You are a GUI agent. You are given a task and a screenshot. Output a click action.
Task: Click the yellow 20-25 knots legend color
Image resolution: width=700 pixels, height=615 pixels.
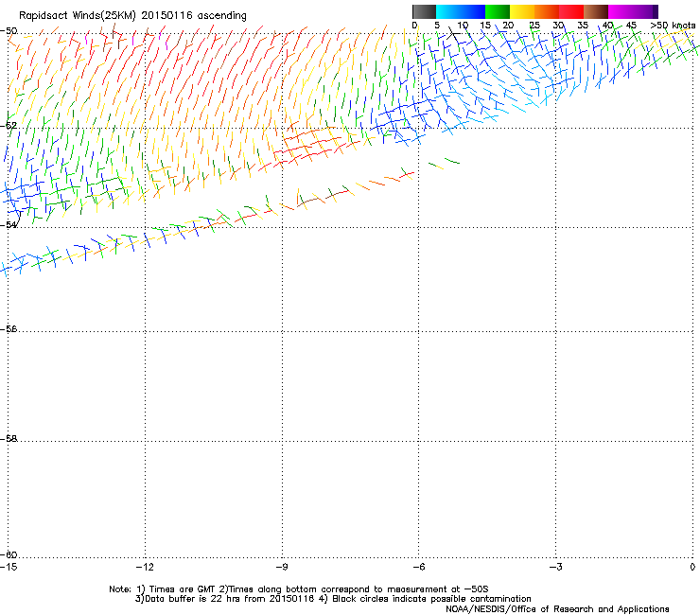pos(522,11)
